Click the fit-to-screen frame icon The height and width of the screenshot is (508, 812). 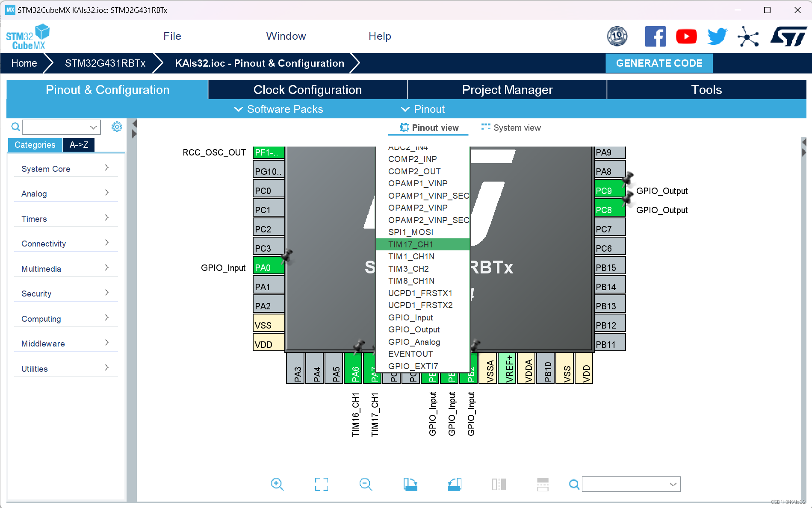click(x=322, y=484)
